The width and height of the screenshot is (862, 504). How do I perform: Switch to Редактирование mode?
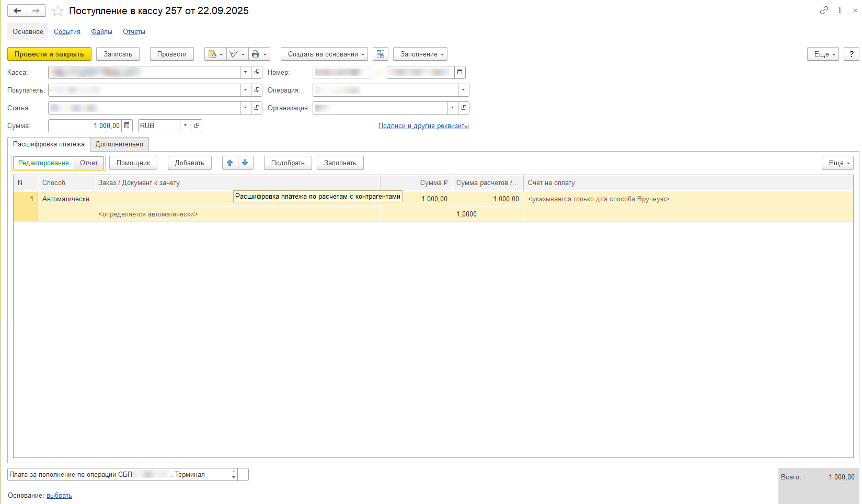pyautogui.click(x=43, y=163)
